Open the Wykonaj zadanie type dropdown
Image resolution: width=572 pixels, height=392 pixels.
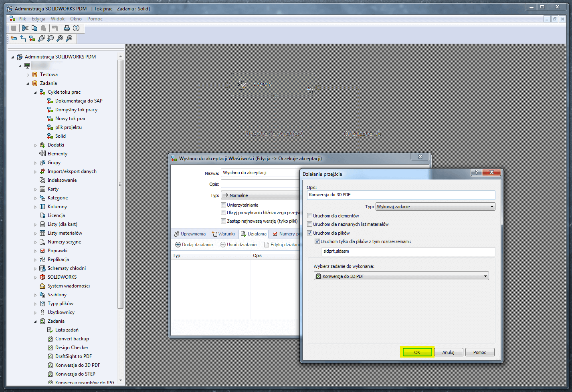click(491, 206)
